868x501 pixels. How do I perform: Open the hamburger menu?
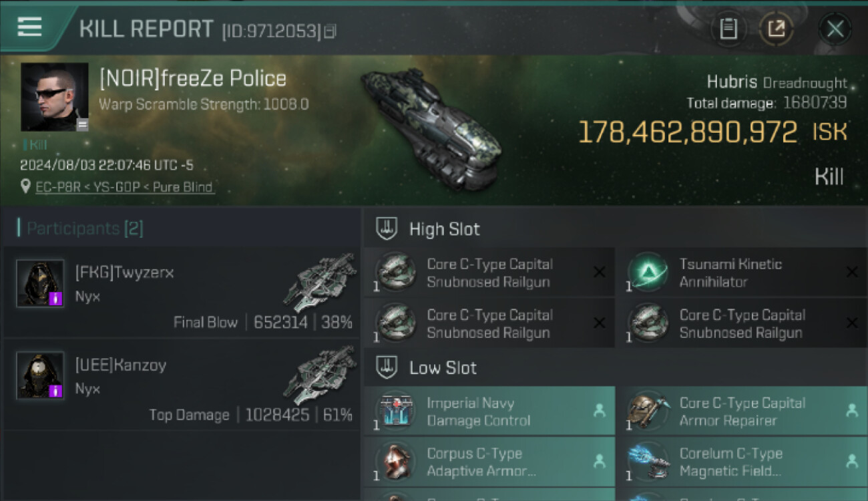[29, 27]
